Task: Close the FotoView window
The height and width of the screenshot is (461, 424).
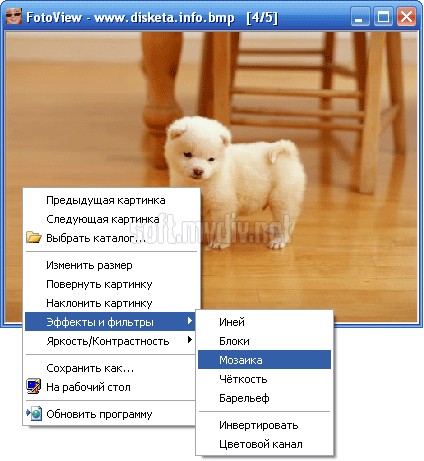Action: click(406, 17)
